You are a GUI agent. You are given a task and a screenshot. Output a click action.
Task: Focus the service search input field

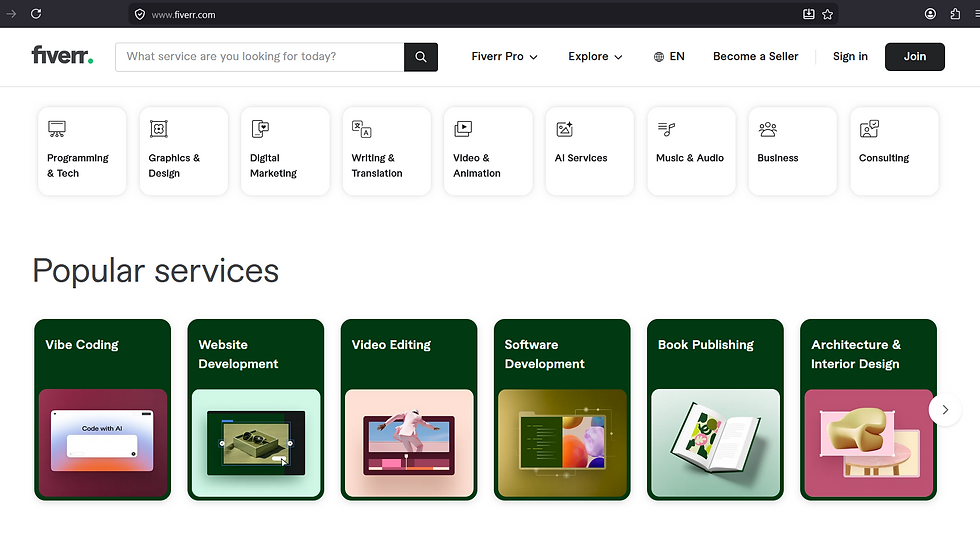[259, 57]
